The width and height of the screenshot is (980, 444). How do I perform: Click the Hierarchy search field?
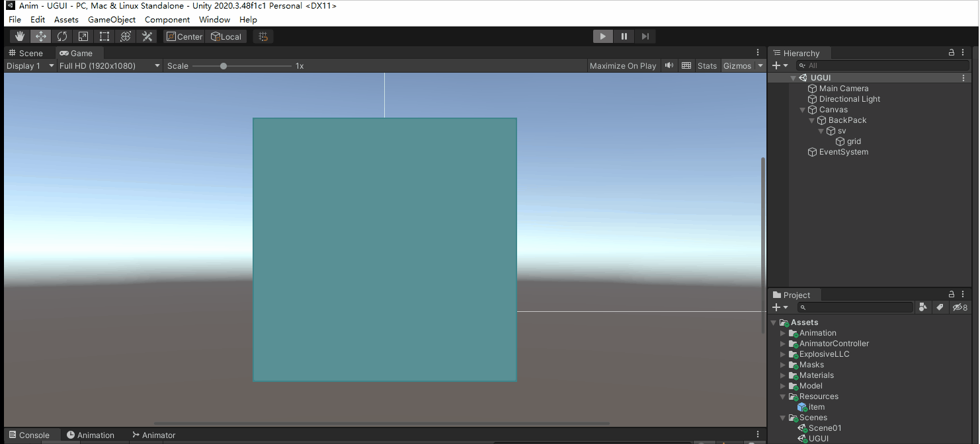pyautogui.click(x=883, y=65)
